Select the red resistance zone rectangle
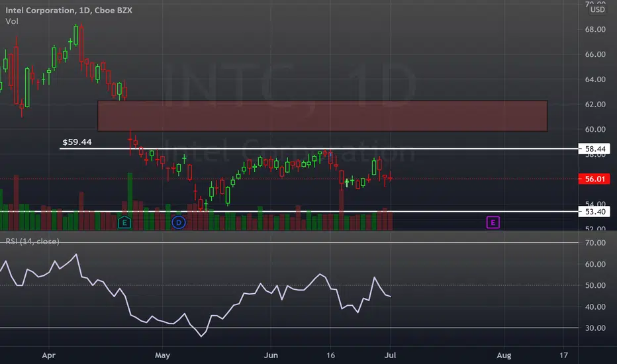The width and height of the screenshot is (617, 364). click(322, 116)
